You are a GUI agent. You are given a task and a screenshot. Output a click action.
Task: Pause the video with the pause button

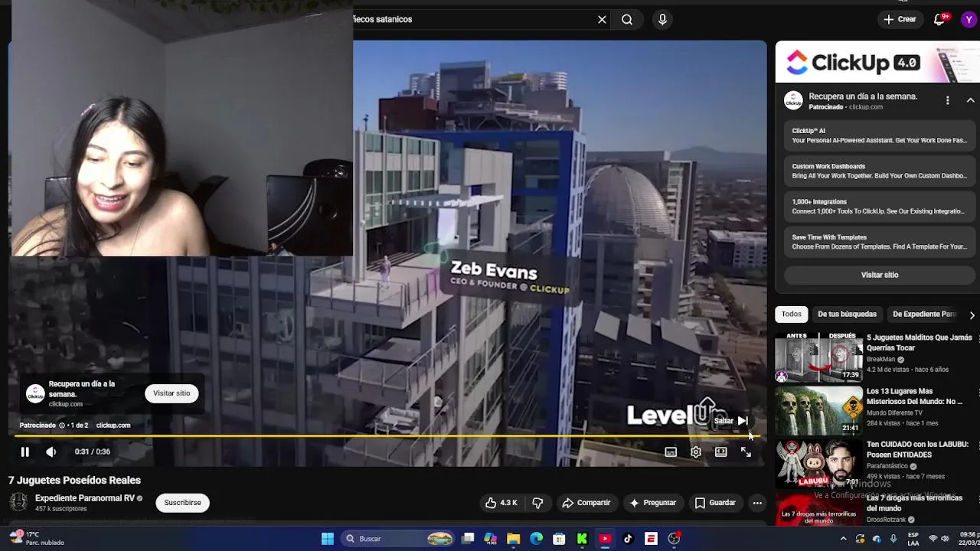[24, 452]
